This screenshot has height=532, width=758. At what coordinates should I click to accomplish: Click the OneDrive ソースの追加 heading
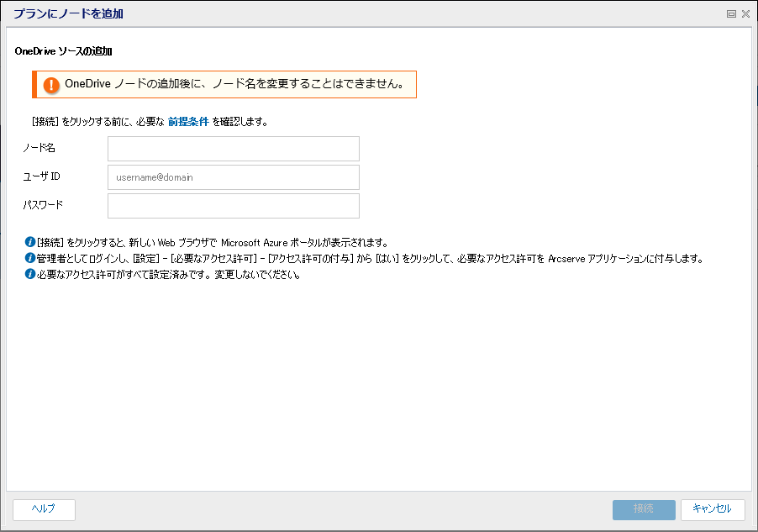(63, 51)
